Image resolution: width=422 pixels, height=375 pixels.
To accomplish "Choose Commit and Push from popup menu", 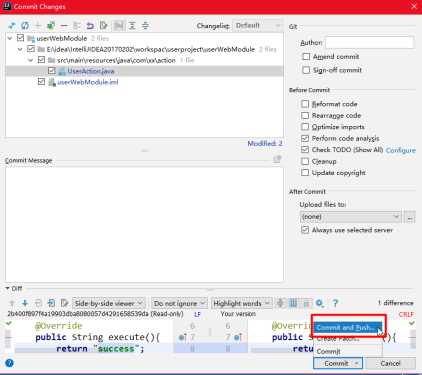I will point(347,328).
